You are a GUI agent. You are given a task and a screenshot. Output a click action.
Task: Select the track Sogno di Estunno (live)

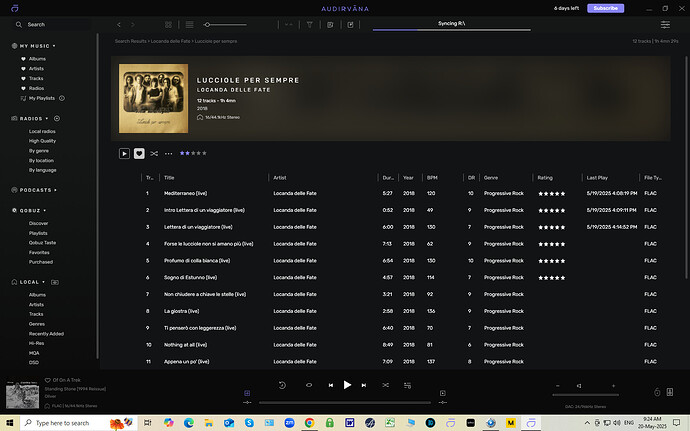(x=191, y=277)
